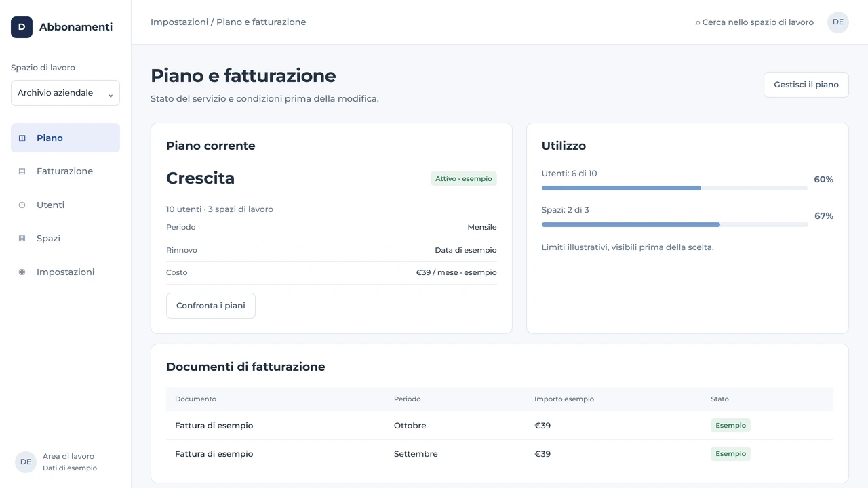Image resolution: width=868 pixels, height=488 pixels.
Task: Click the Mensile period value
Action: click(x=482, y=228)
